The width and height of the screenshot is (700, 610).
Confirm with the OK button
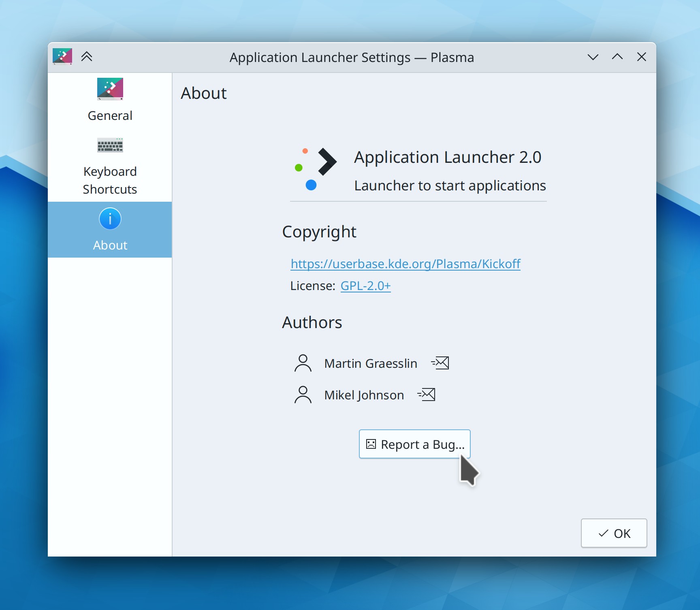click(614, 533)
